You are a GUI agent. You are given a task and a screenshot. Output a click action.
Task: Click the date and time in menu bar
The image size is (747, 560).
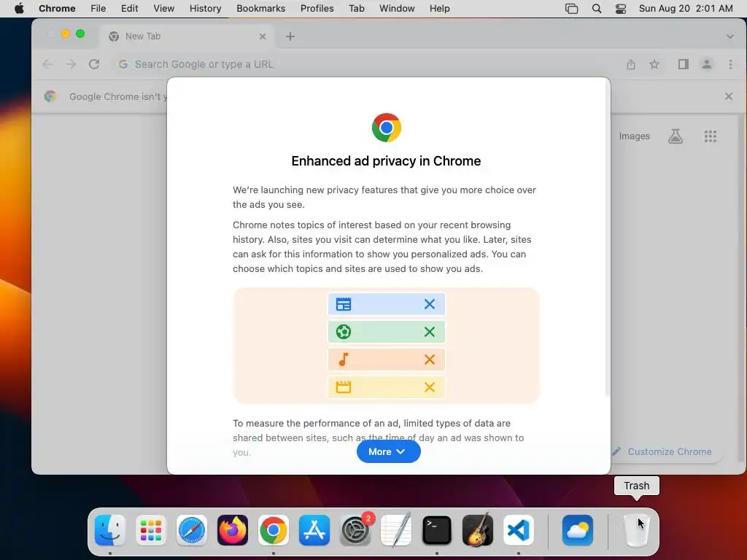(x=686, y=8)
